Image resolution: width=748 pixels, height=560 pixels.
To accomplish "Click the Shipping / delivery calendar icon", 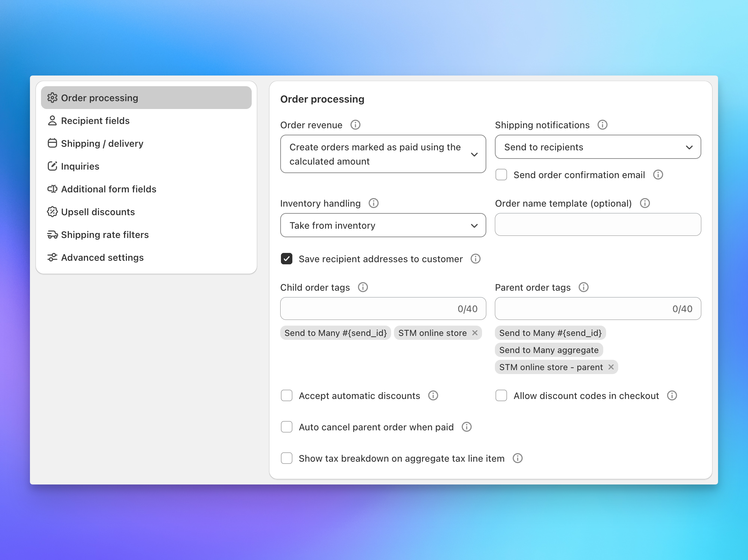I will coord(52,143).
